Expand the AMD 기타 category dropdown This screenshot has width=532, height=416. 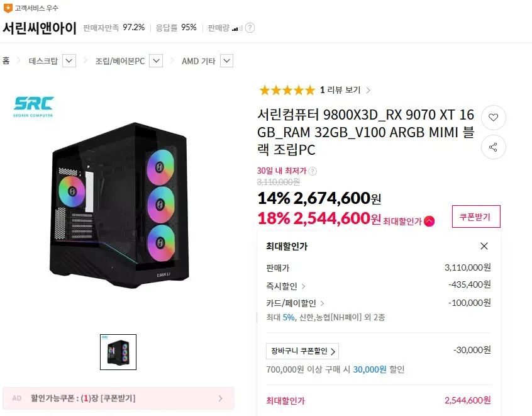pos(226,61)
